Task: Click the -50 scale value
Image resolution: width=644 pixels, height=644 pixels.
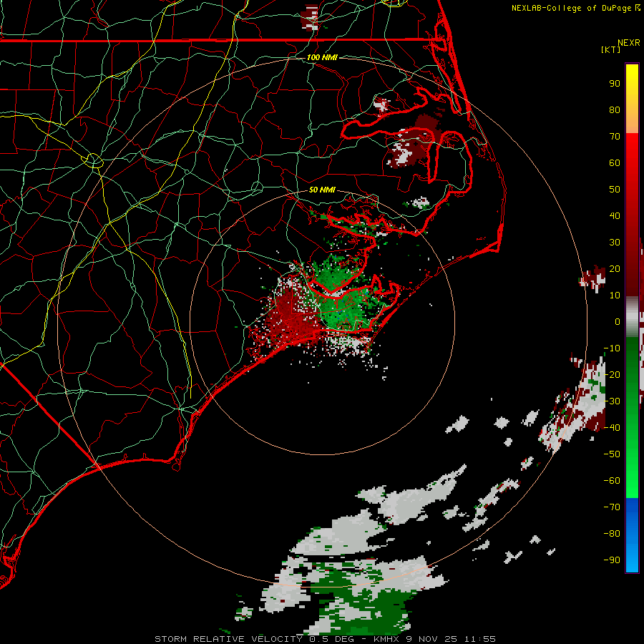Action: tap(612, 454)
